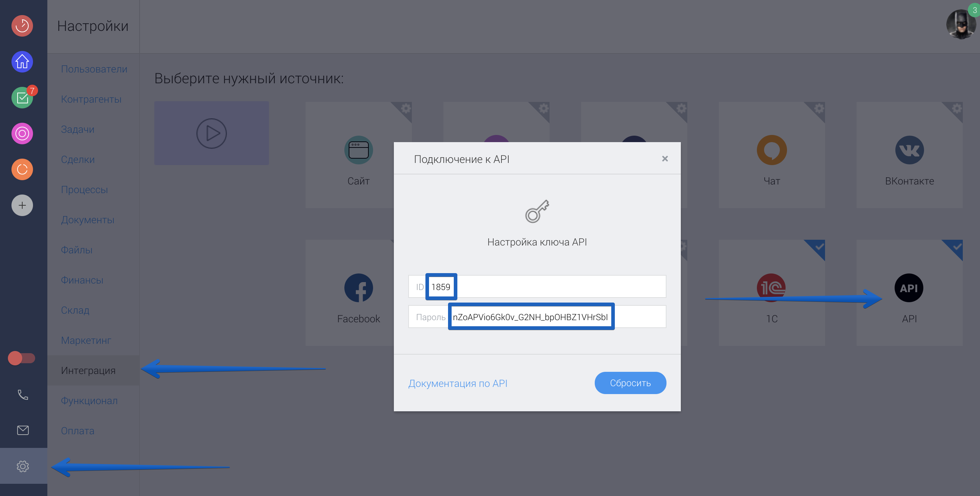
Task: Click checkmark corner on API card
Action: pos(956,247)
